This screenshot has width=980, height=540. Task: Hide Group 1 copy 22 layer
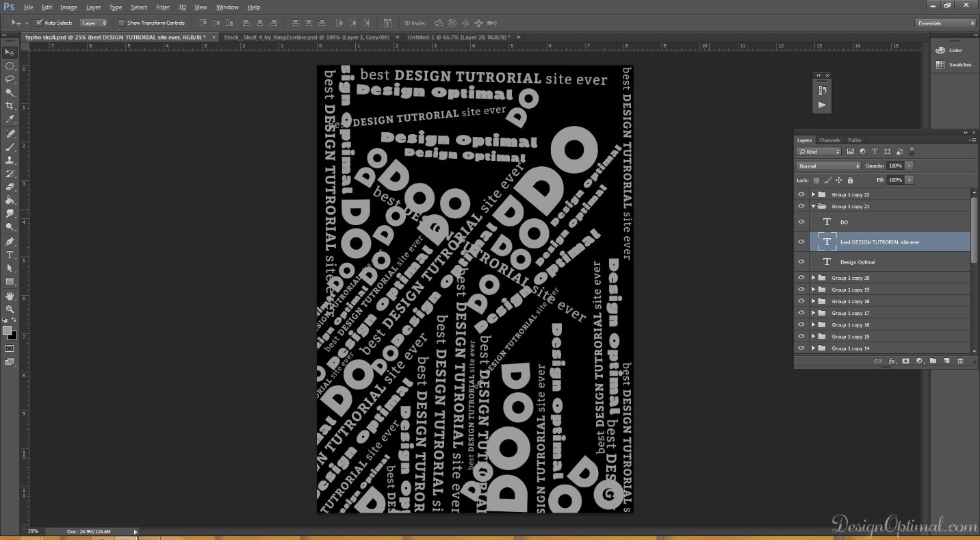coord(801,194)
